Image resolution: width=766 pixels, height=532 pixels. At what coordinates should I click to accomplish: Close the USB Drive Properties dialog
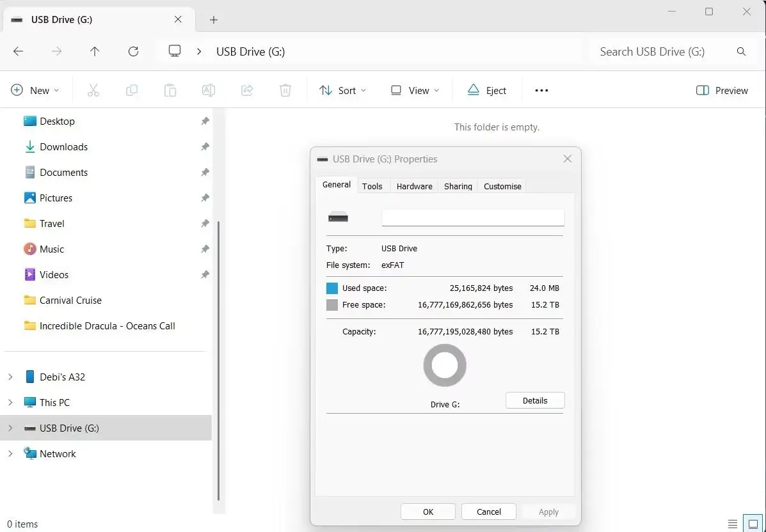[x=567, y=159]
